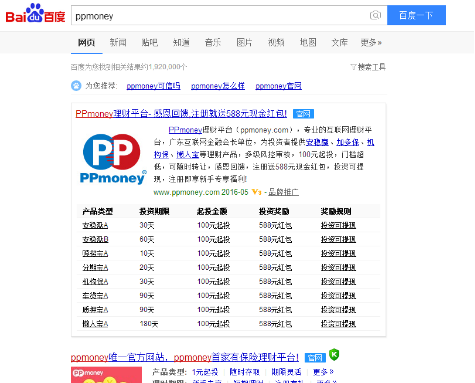
Task: Open suggestion ppmoney可信吗
Action: point(153,86)
